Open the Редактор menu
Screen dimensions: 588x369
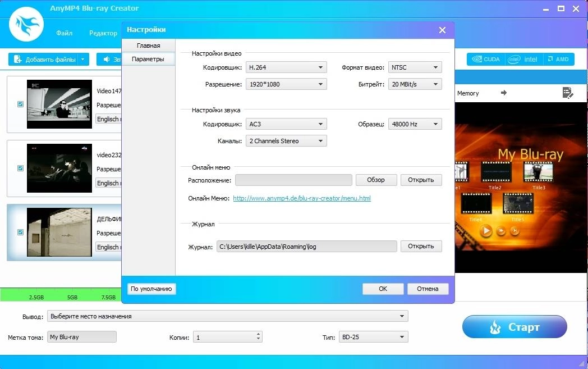coord(103,33)
